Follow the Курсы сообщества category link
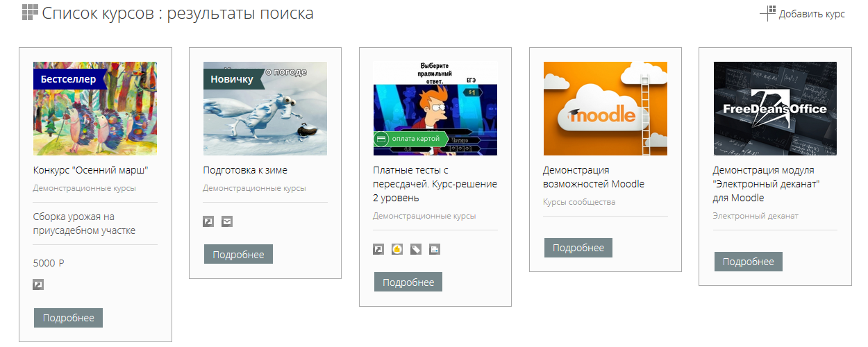This screenshot has height=347, width=868. coord(579,202)
